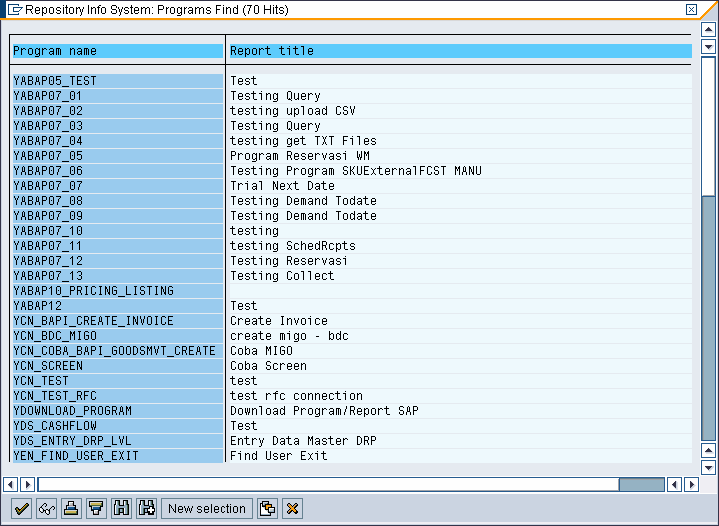The height and width of the screenshot is (526, 719).
Task: Select program YCN_COBA_BAPI_GOODSMVT_CREATE
Action: 118,351
